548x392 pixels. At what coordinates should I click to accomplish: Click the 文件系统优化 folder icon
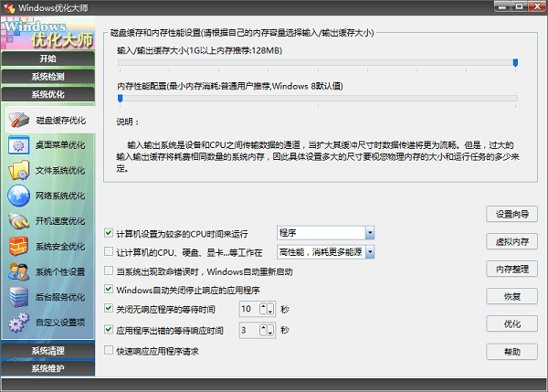pyautogui.click(x=19, y=170)
